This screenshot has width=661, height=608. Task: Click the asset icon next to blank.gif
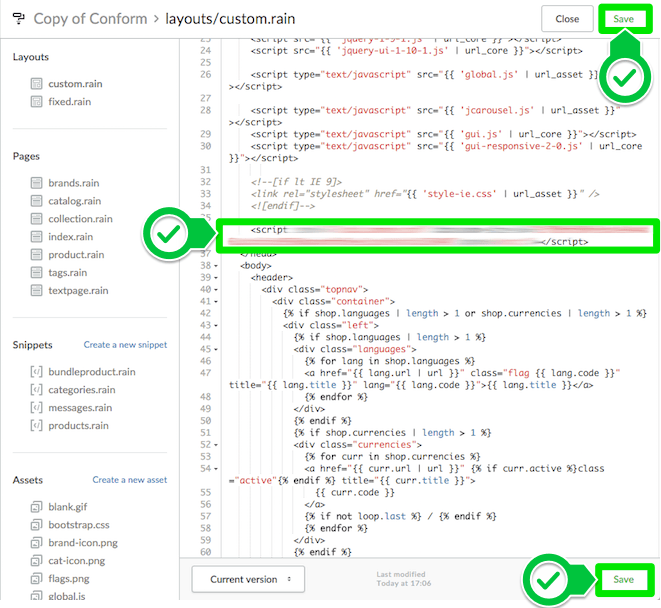[x=37, y=507]
